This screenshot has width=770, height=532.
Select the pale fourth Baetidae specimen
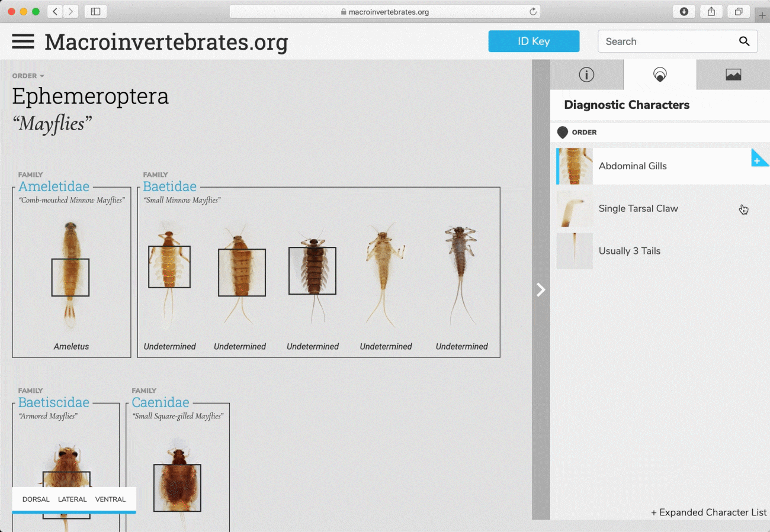click(386, 276)
